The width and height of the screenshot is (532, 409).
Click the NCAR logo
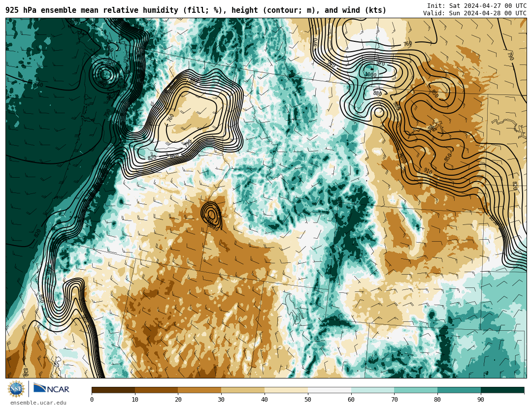tap(52, 388)
